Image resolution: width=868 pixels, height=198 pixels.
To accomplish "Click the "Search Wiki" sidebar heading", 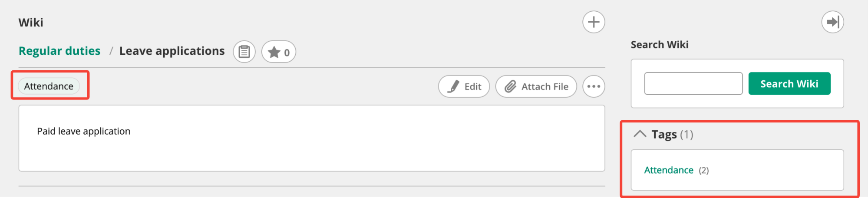I will coord(659,45).
